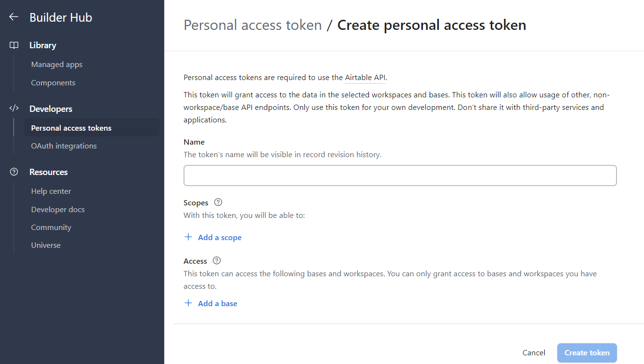Open the Access help tooltip icon
The height and width of the screenshot is (364, 644).
(x=216, y=260)
